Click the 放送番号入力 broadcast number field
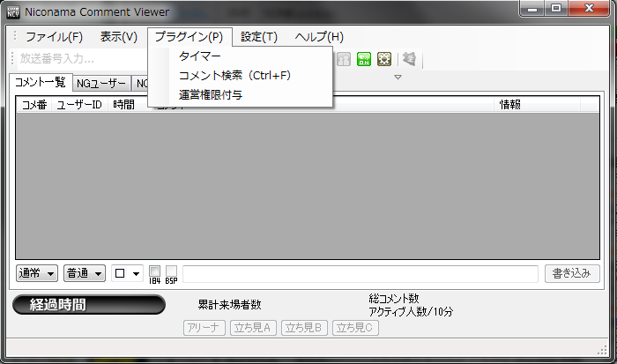 pos(83,59)
